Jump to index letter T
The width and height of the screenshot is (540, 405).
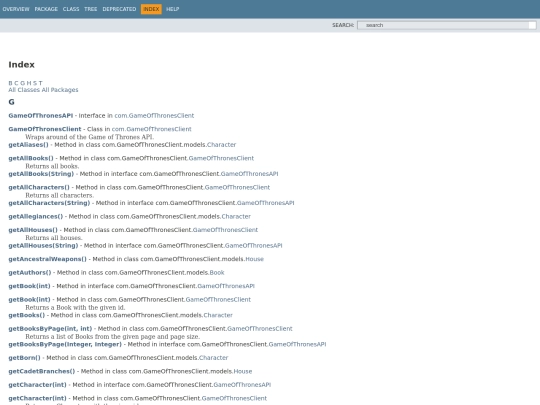pyautogui.click(x=40, y=83)
